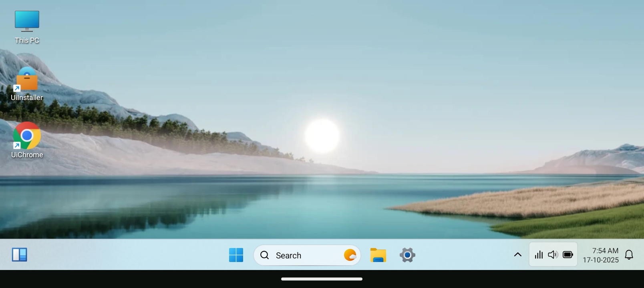Click the volume speaker icon
644x288 pixels.
(553, 255)
